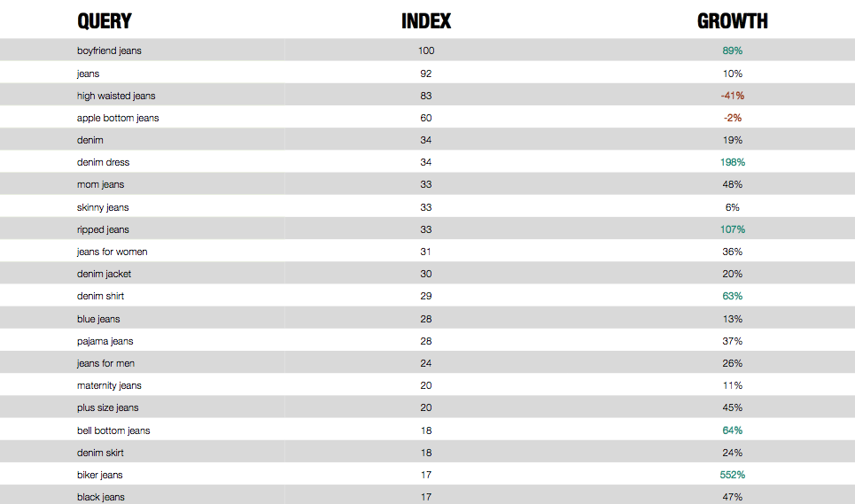Select the -41% growth value

(x=733, y=96)
